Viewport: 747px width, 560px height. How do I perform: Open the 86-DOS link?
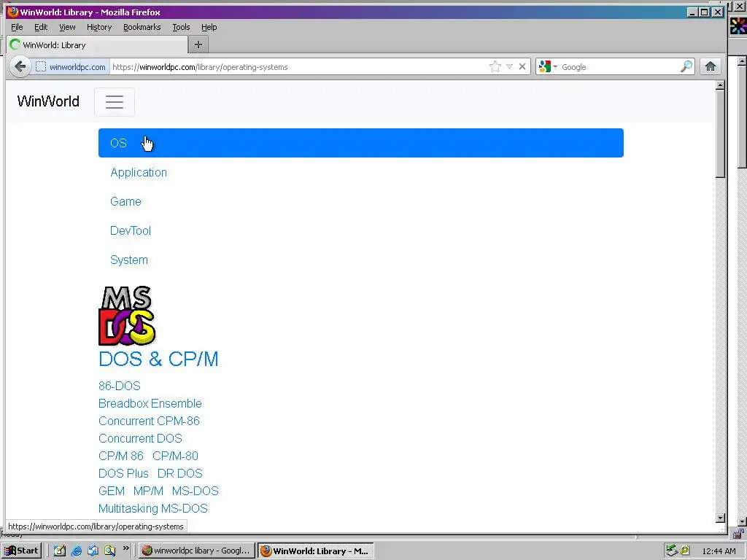(x=120, y=386)
